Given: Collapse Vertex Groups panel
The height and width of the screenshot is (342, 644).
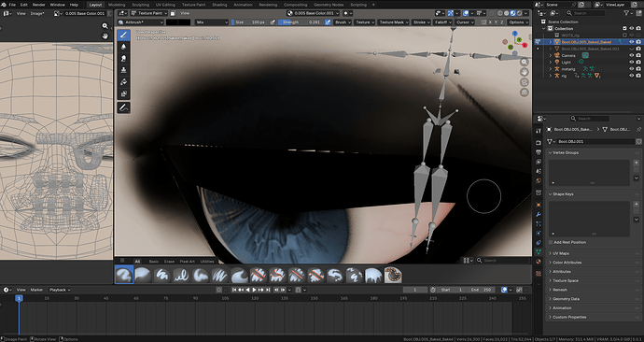Looking at the screenshot, I should coord(593,152).
